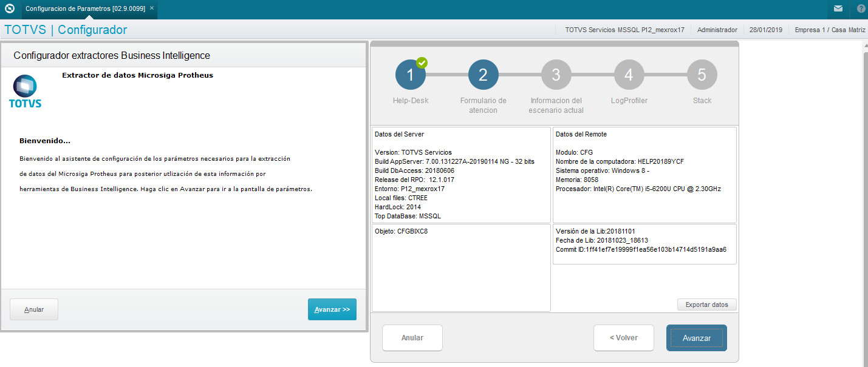Click the TOTVS home icon in top bar
Viewport: 868px width, 367px height.
click(9, 8)
